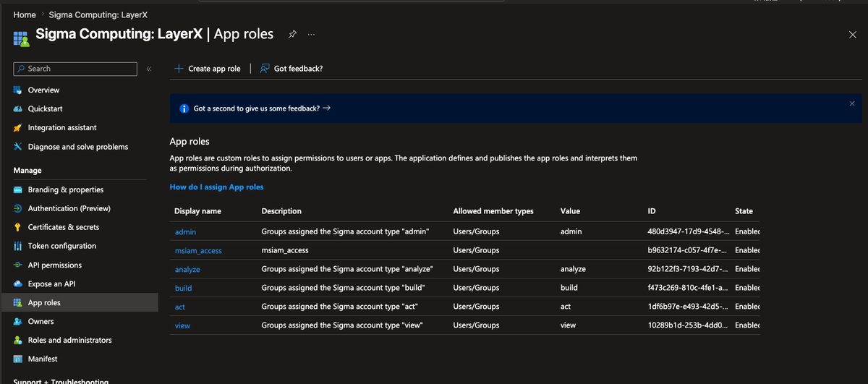This screenshot has width=868, height=384.
Task: Sort by Display name column header
Action: click(197, 211)
